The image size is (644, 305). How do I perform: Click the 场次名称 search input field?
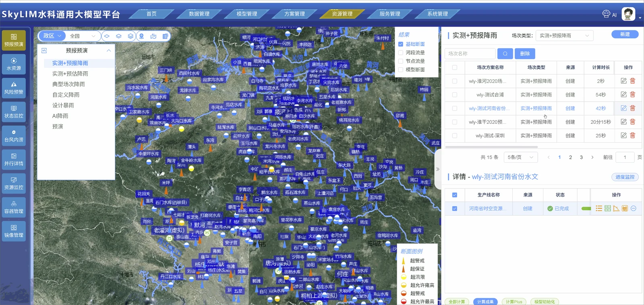click(470, 54)
